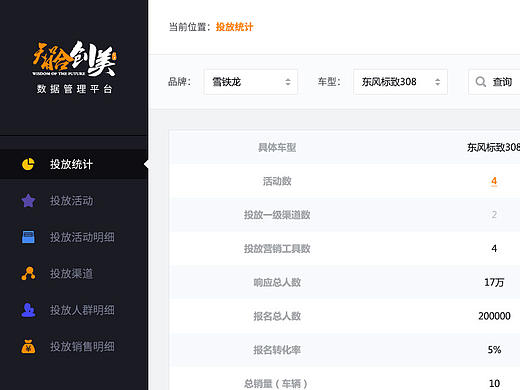Click the greyed 投放一级渠道数 value 2
The width and height of the screenshot is (520, 390).
pyautogui.click(x=494, y=214)
